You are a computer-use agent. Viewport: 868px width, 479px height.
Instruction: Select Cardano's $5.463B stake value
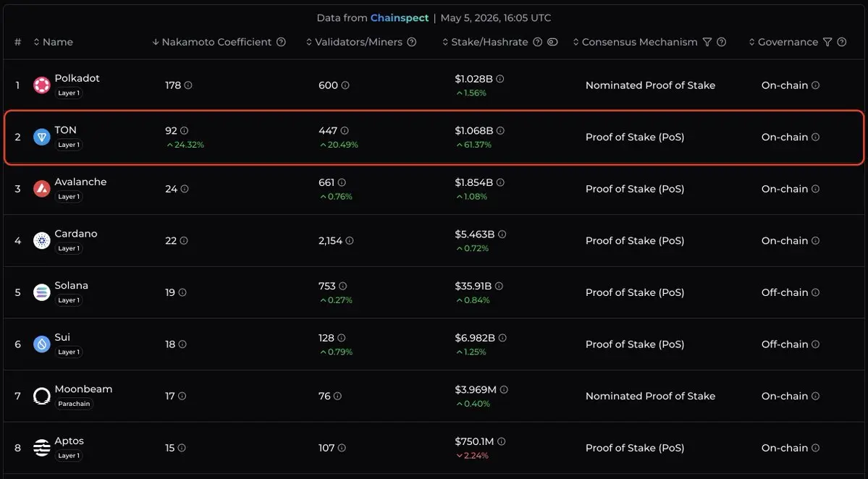(x=475, y=234)
